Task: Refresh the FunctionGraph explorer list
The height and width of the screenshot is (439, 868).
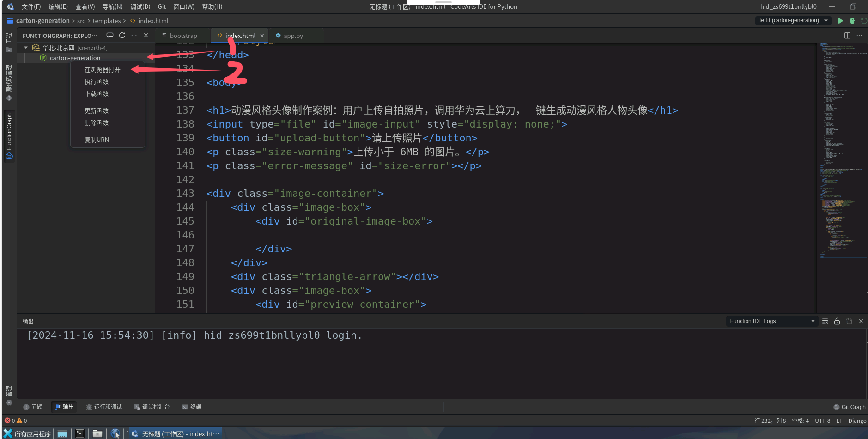Action: [x=122, y=35]
